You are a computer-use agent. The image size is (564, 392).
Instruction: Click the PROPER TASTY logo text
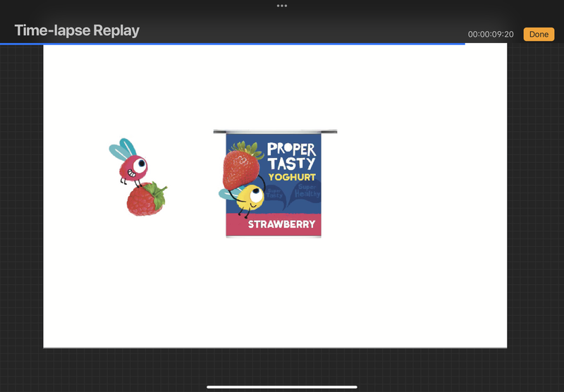[x=291, y=156]
